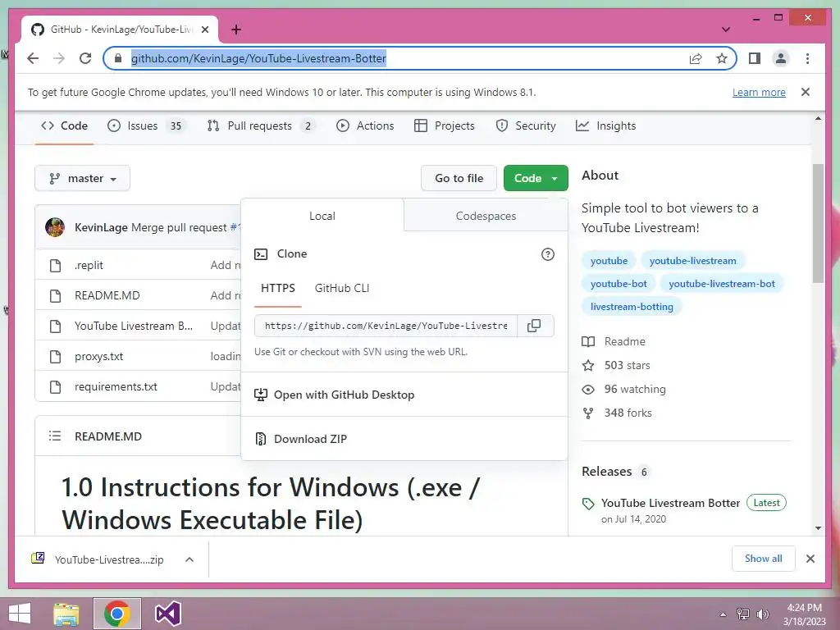Select the HTTPS clone option

[278, 288]
